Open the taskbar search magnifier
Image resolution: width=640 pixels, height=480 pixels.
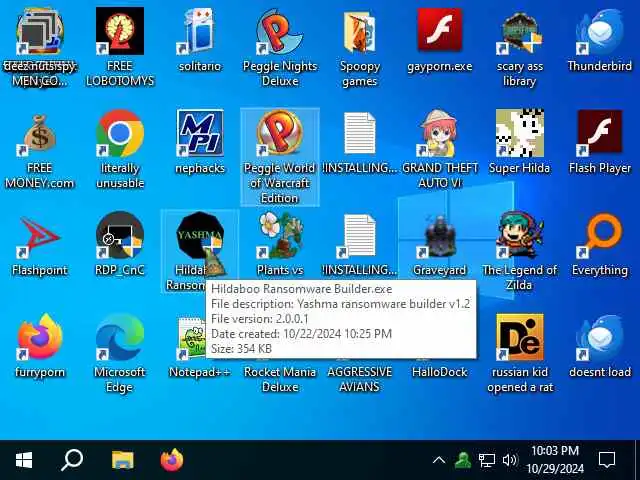pos(72,460)
